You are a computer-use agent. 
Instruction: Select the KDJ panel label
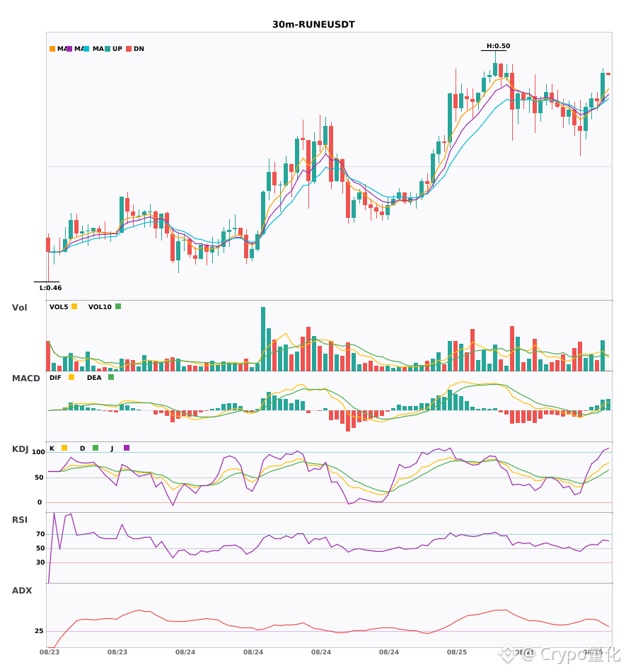pos(20,449)
